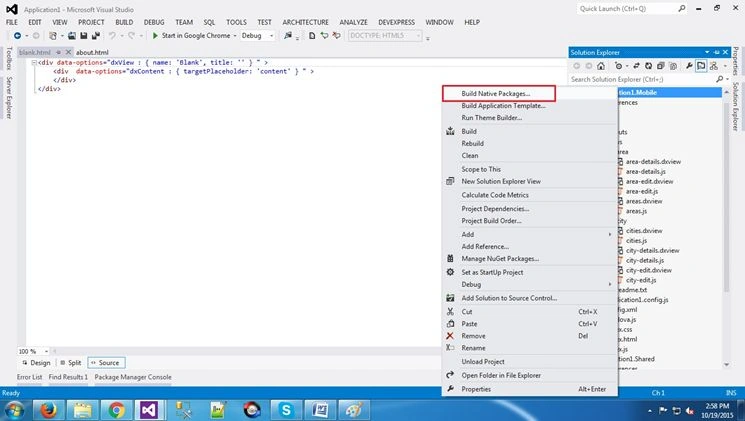Click the Collapse All icon in Solution Explorer
745x421 pixels.
point(660,66)
